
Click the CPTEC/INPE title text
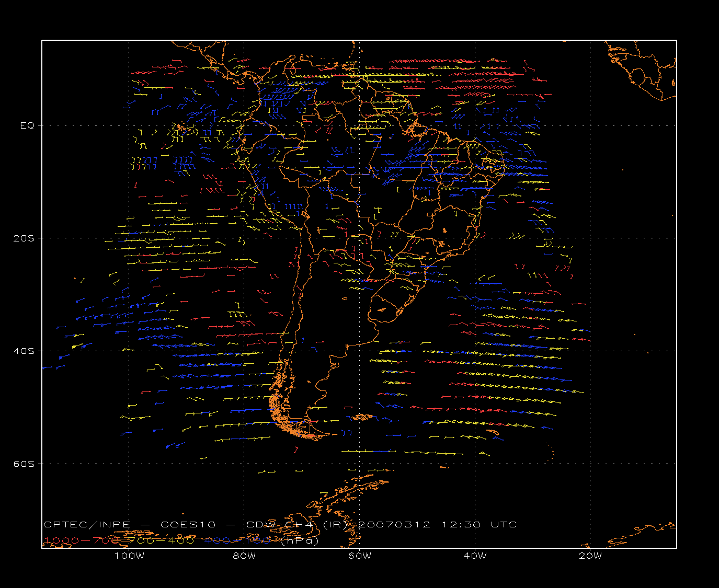click(x=87, y=525)
